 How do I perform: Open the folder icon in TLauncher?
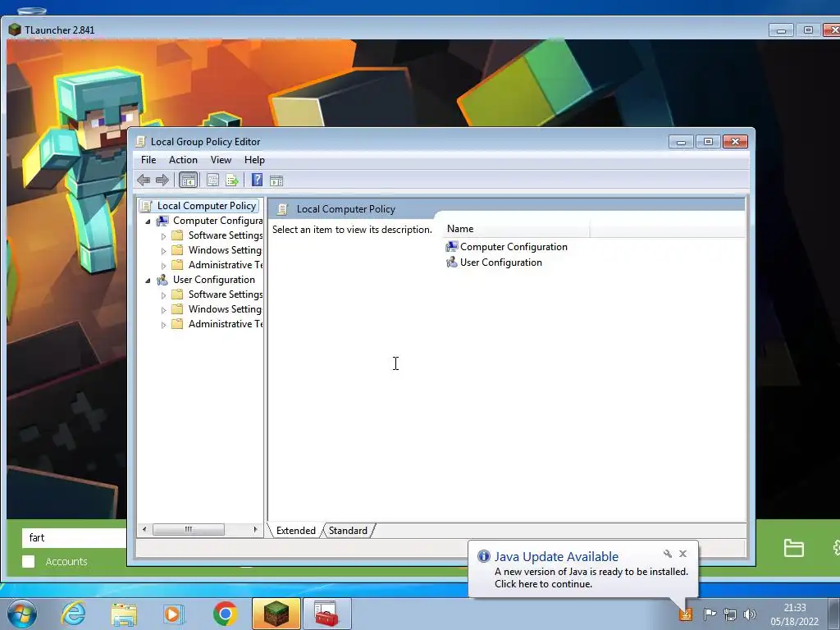[x=794, y=548]
